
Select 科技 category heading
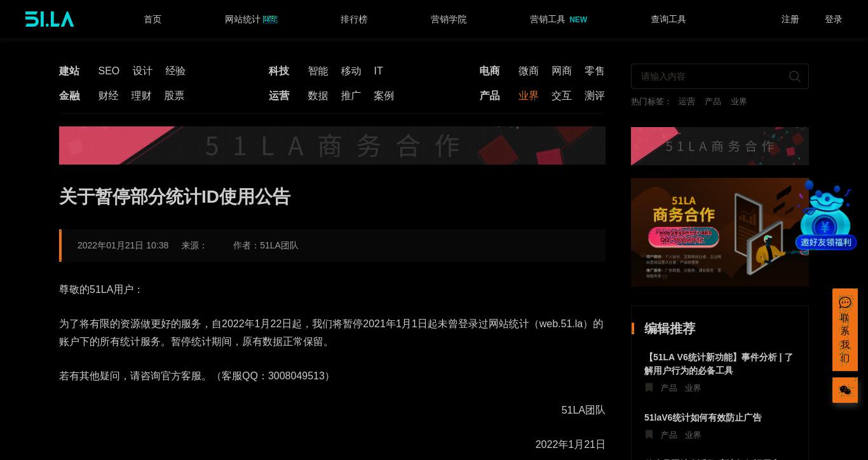pos(279,71)
